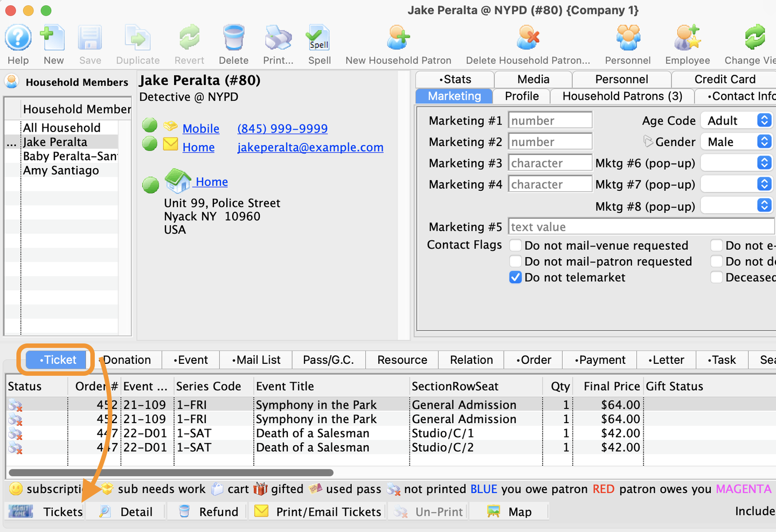Click Delete Household Patron icon
Image resolution: width=776 pixels, height=532 pixels.
[x=528, y=38]
